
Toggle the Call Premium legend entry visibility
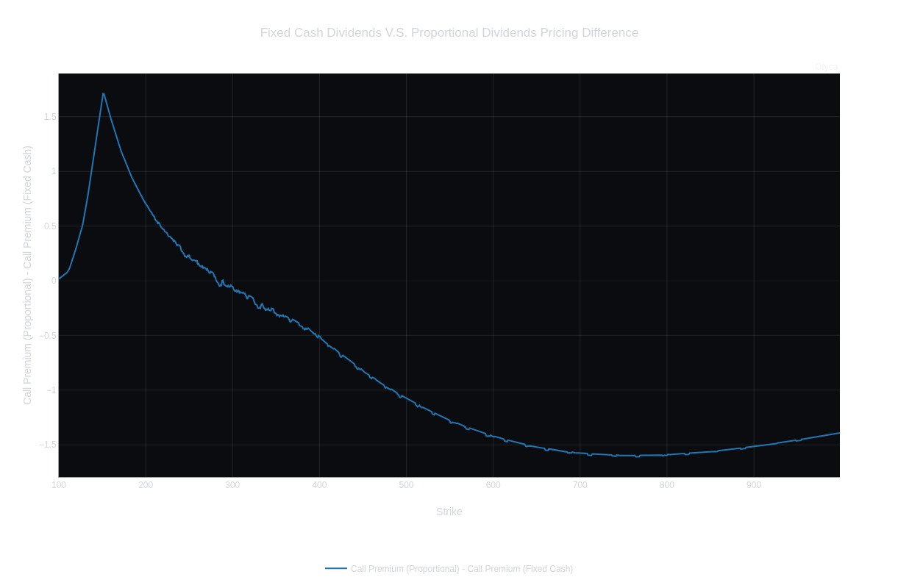pyautogui.click(x=462, y=568)
